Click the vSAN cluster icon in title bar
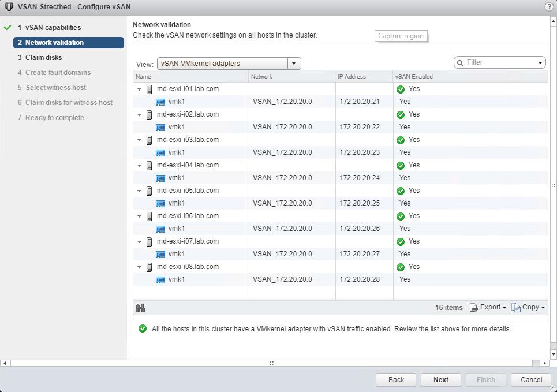Image resolution: width=557 pixels, height=392 pixels. 9,6
